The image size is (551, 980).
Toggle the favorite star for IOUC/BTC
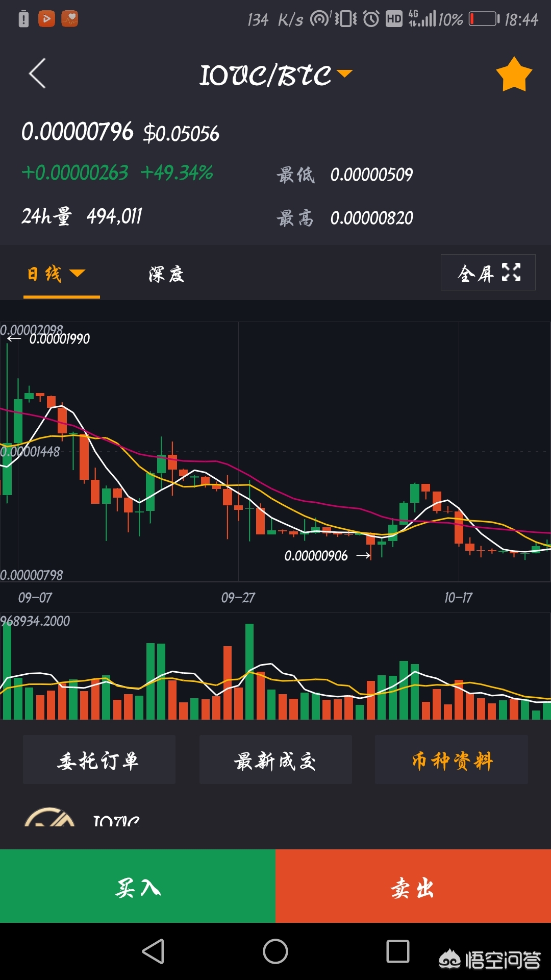tap(514, 75)
